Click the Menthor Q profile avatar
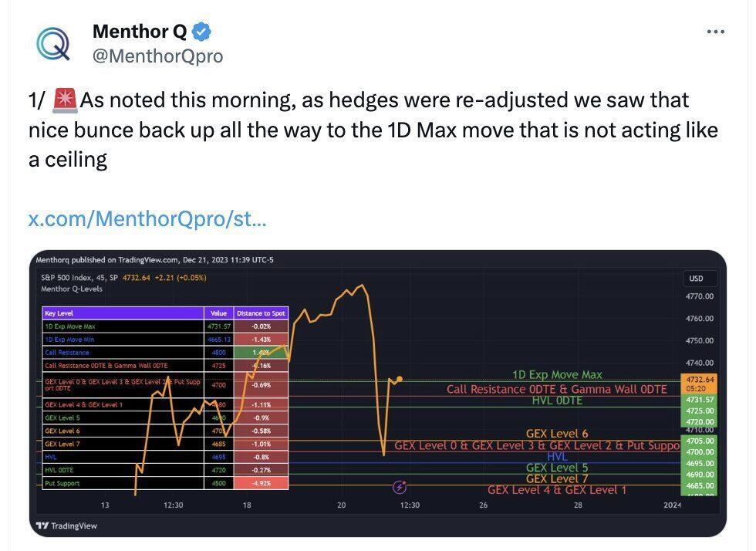 pyautogui.click(x=52, y=42)
